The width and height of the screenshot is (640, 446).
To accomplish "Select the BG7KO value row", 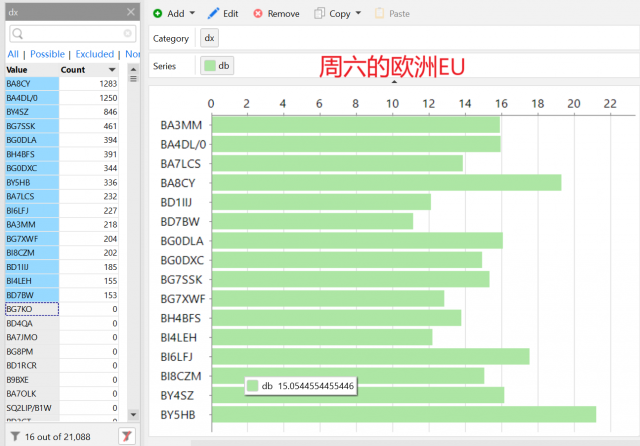I will (32, 309).
